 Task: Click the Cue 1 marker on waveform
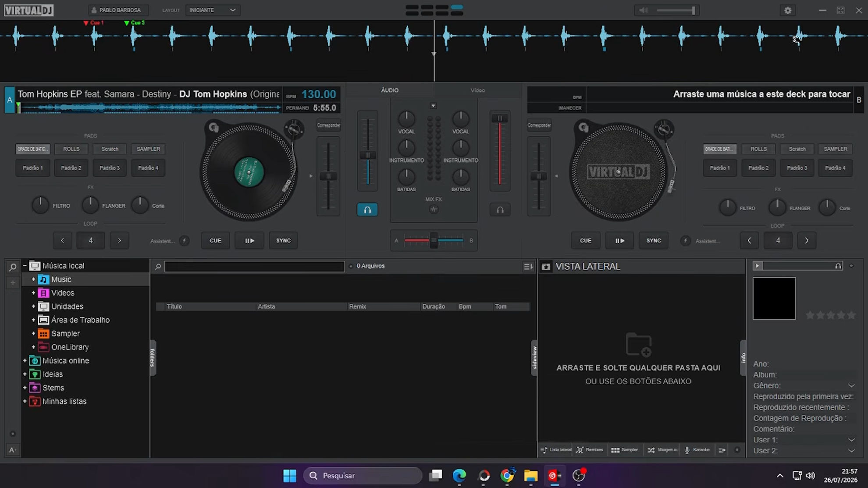point(93,23)
